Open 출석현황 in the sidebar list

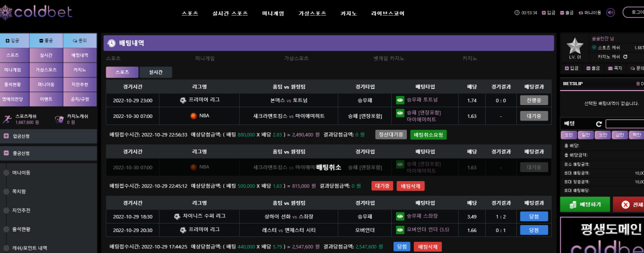pos(21,229)
